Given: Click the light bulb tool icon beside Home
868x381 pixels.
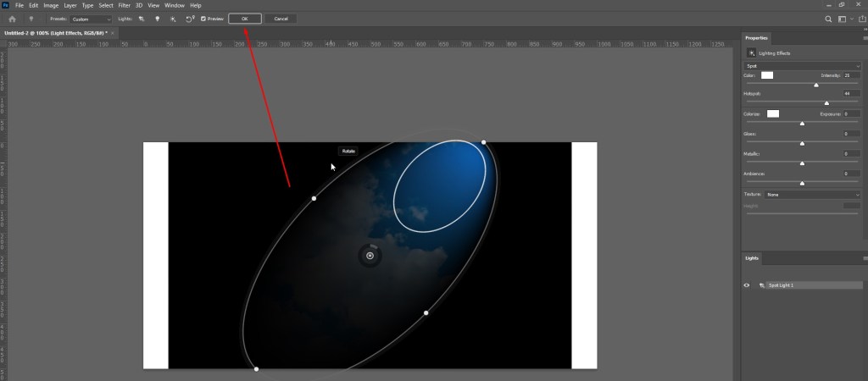Looking at the screenshot, I should pyautogui.click(x=31, y=19).
